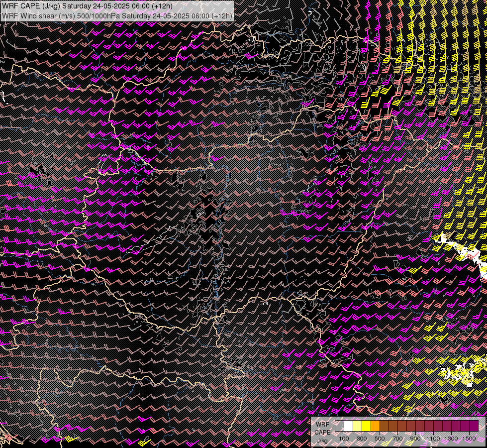Select the rightmost purple legend swatch

[474, 426]
